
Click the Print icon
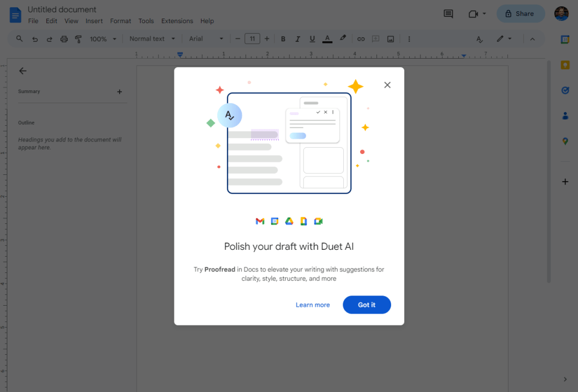coord(64,39)
